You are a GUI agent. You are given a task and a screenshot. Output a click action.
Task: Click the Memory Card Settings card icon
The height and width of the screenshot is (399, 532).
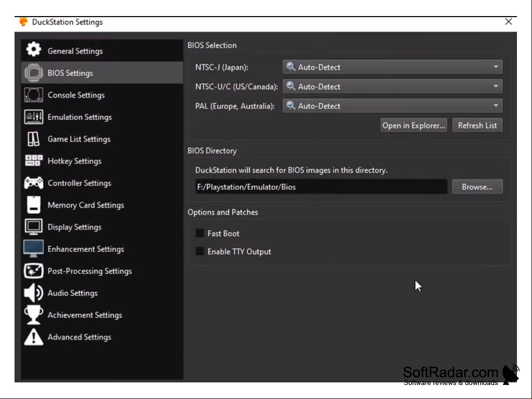[x=34, y=204]
